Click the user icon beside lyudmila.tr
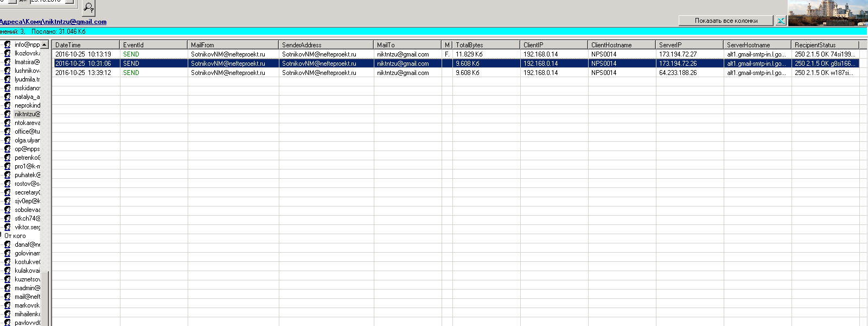 [8, 79]
